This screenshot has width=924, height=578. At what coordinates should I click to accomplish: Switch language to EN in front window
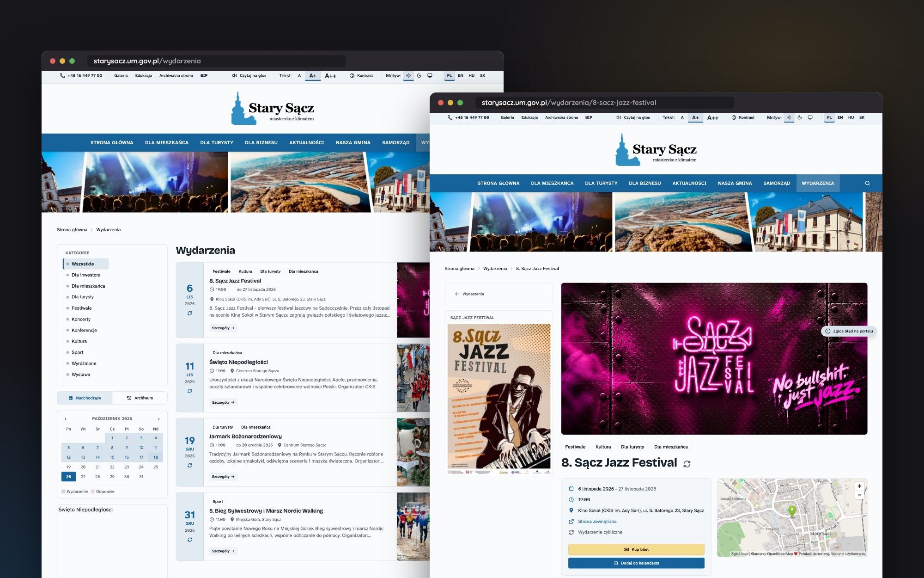pyautogui.click(x=840, y=117)
